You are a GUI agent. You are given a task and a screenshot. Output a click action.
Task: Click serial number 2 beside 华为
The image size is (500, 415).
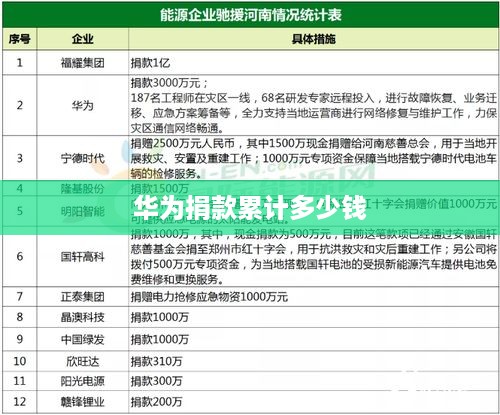point(19,105)
